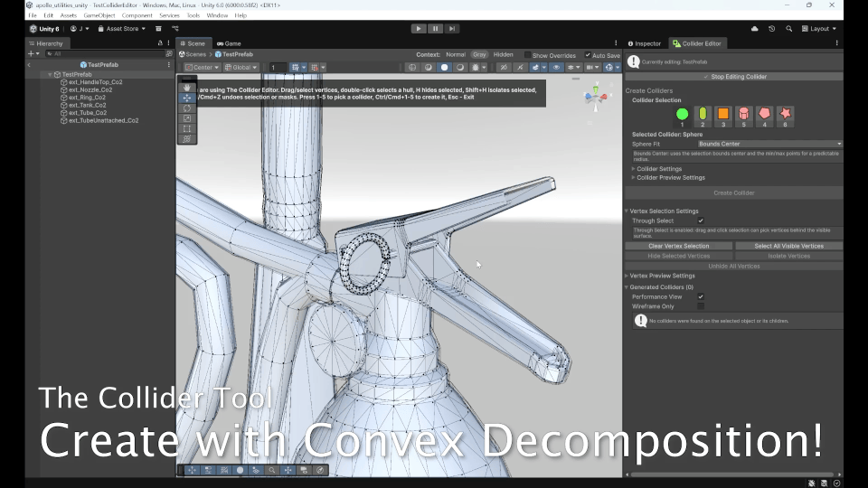Open the Layout dropdown
This screenshot has height=488, width=868.
819,29
